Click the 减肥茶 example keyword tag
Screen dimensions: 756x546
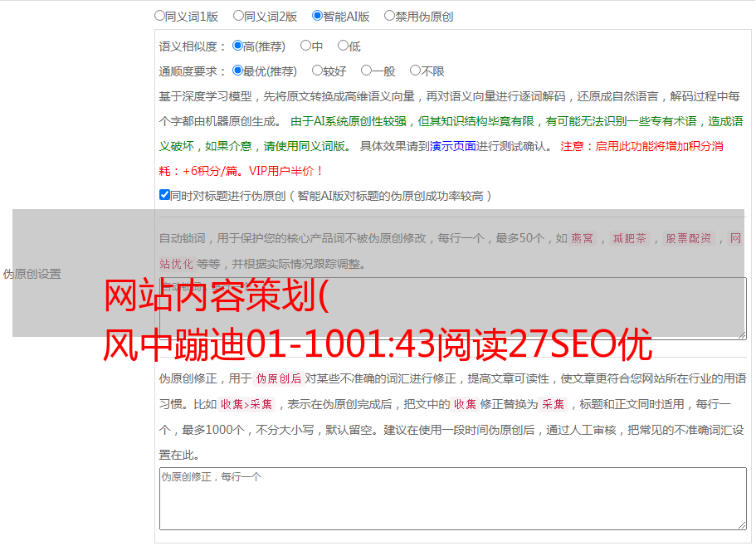coord(630,238)
